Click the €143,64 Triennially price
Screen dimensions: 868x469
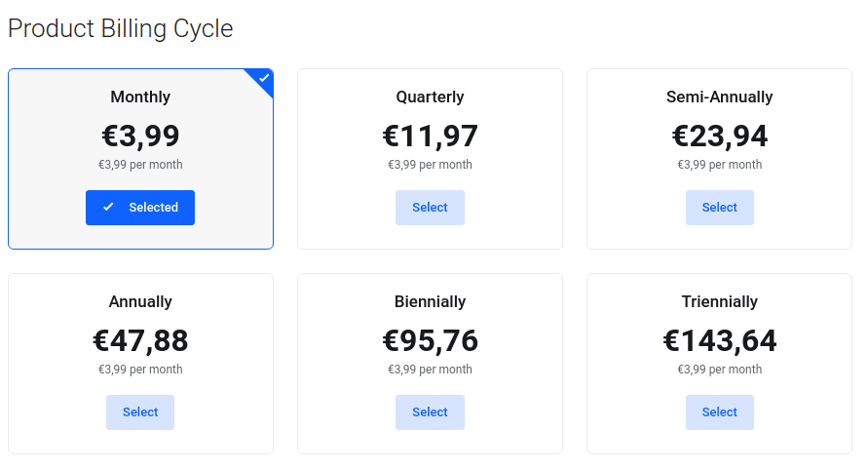720,340
